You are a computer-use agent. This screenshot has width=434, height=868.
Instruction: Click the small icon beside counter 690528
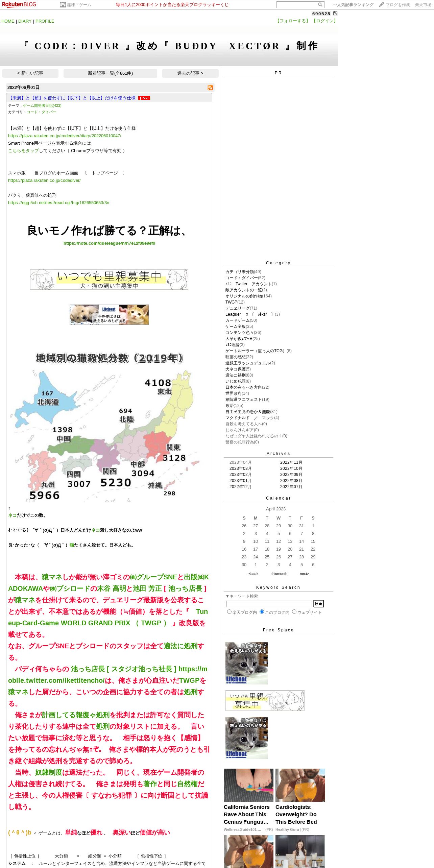[335, 13]
